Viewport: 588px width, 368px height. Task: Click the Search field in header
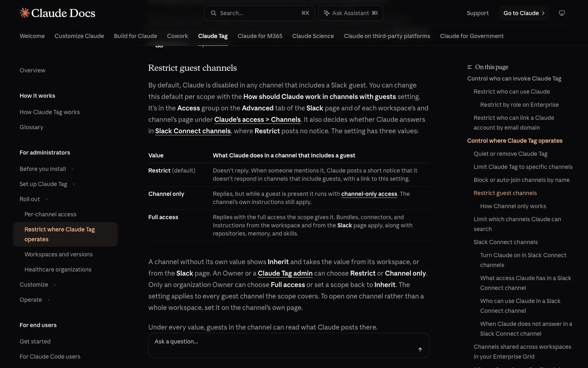(259, 13)
